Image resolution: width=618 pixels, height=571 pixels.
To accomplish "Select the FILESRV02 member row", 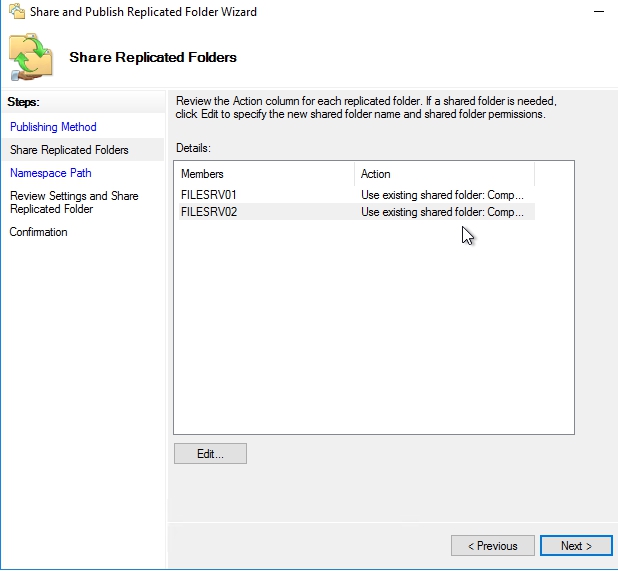I will (x=208, y=212).
